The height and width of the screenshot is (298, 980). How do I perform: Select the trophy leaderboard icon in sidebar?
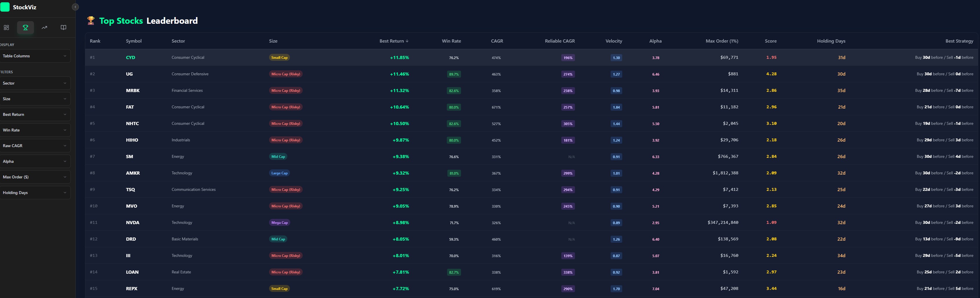pyautogui.click(x=26, y=27)
